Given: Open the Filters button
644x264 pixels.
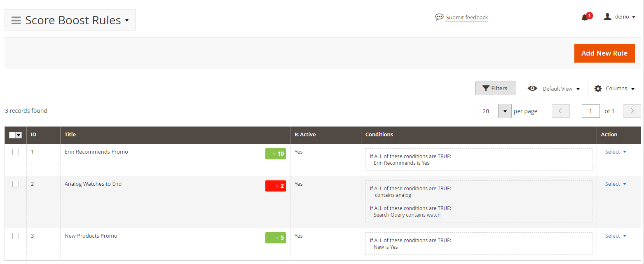Looking at the screenshot, I should [x=495, y=88].
